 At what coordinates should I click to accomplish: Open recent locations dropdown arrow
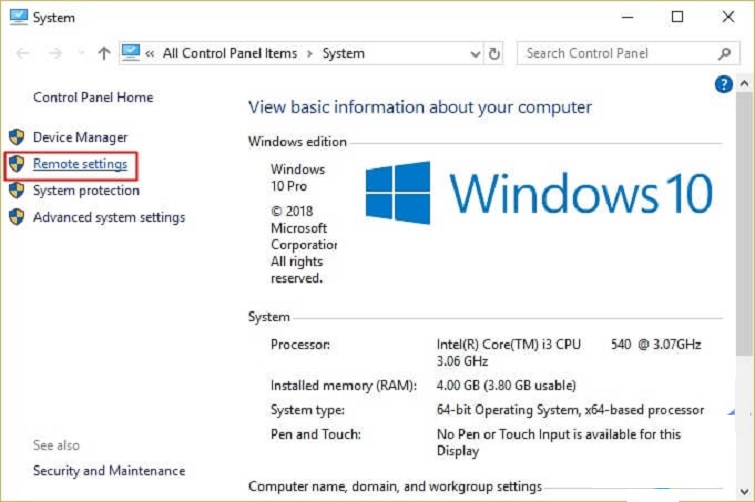pos(81,53)
